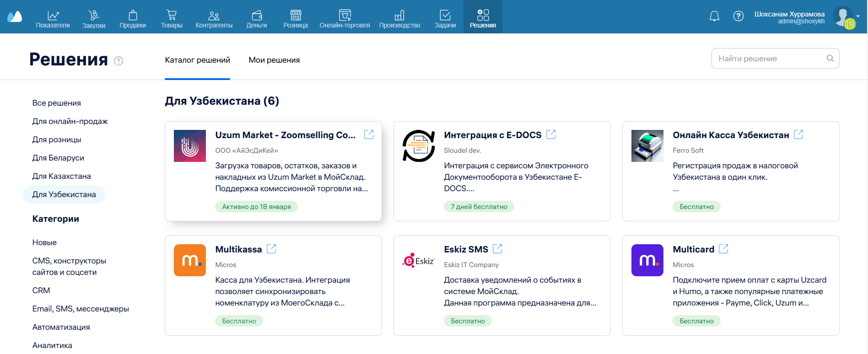This screenshot has width=868, height=354.
Task: Open Email, SMS, мессенджеры category
Action: pos(81,309)
